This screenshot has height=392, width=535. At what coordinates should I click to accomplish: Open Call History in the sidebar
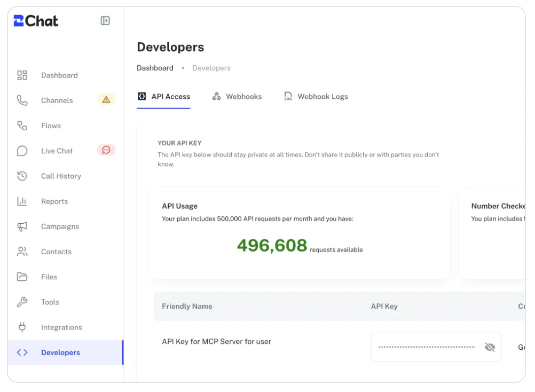(x=65, y=176)
